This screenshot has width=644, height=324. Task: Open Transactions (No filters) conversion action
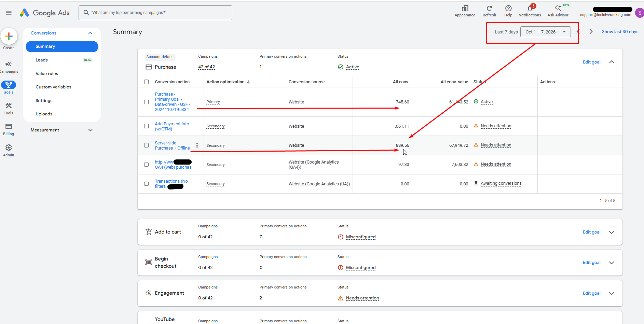tap(171, 184)
